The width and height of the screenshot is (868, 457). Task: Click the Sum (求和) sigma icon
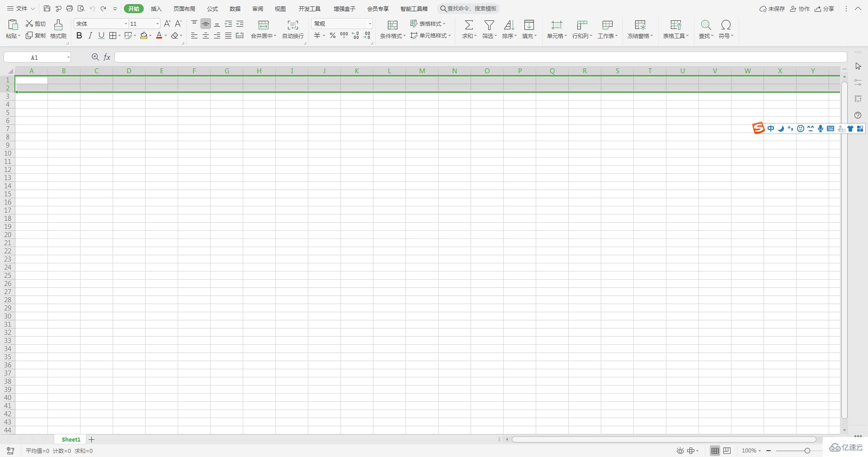coord(469,24)
